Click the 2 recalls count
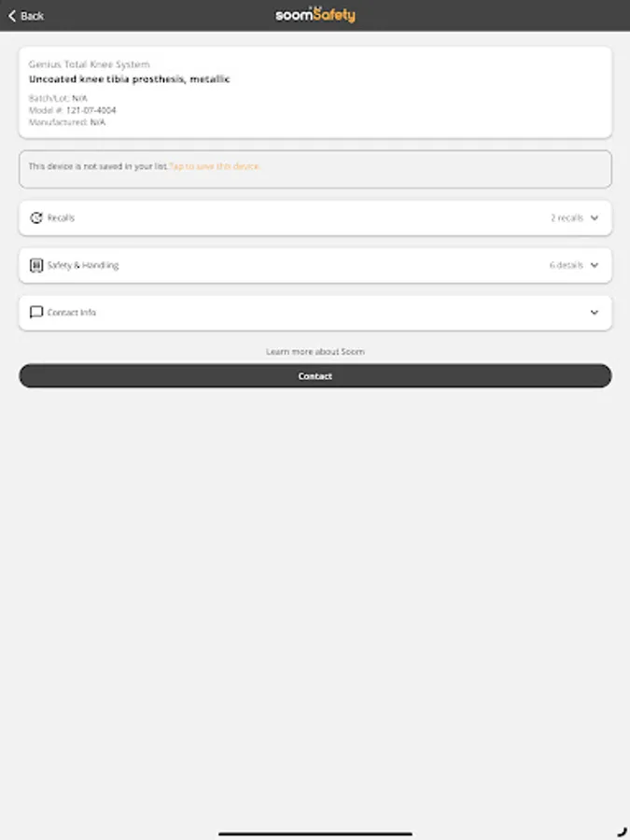 click(x=567, y=218)
